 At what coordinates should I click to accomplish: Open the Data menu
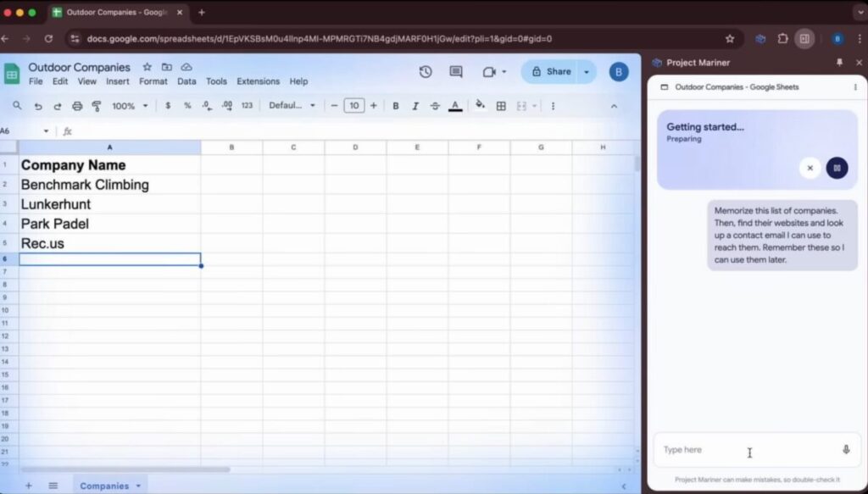point(186,81)
